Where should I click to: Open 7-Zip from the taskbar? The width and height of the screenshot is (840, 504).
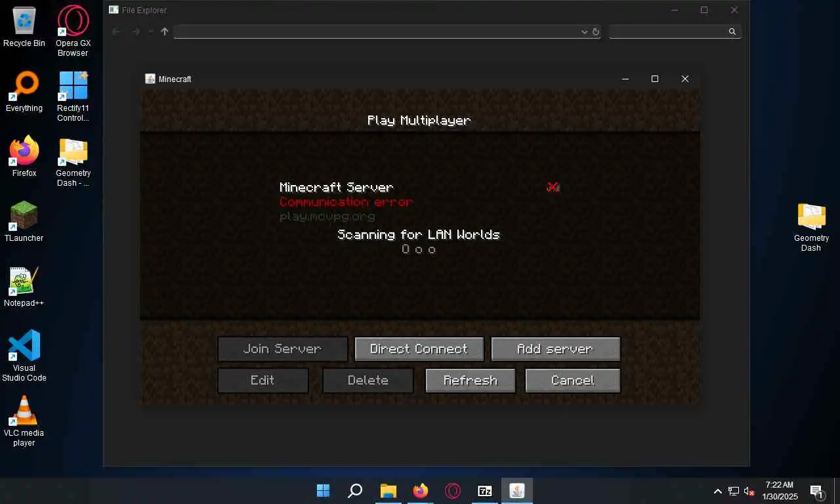point(484,491)
